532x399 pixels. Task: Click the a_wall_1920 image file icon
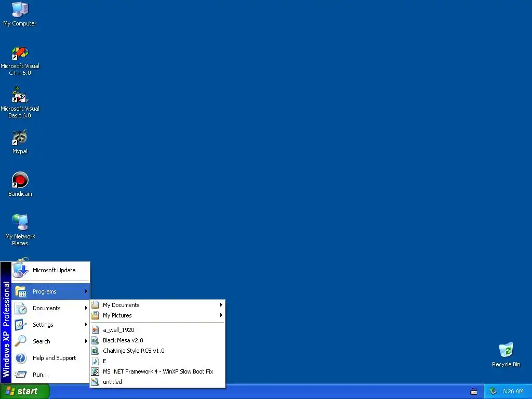tap(96, 330)
